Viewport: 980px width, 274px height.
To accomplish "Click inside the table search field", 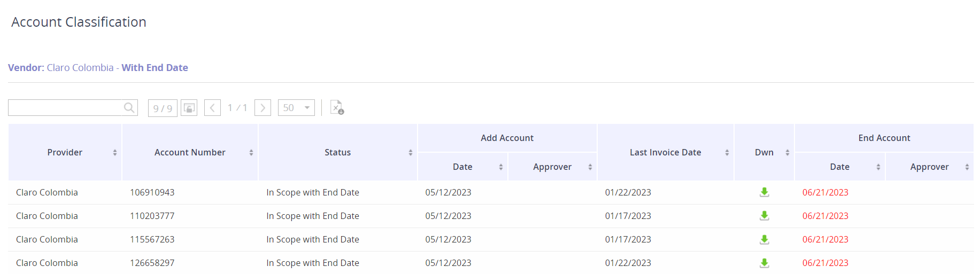I will tap(66, 108).
